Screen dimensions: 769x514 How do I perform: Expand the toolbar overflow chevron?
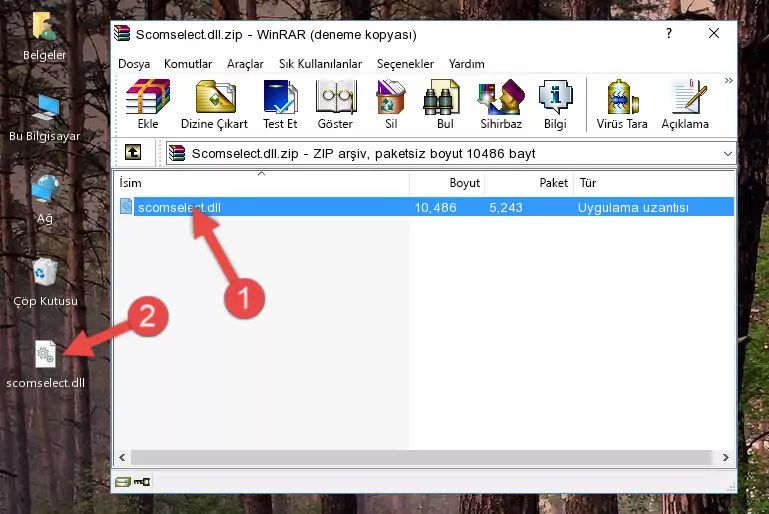(728, 80)
